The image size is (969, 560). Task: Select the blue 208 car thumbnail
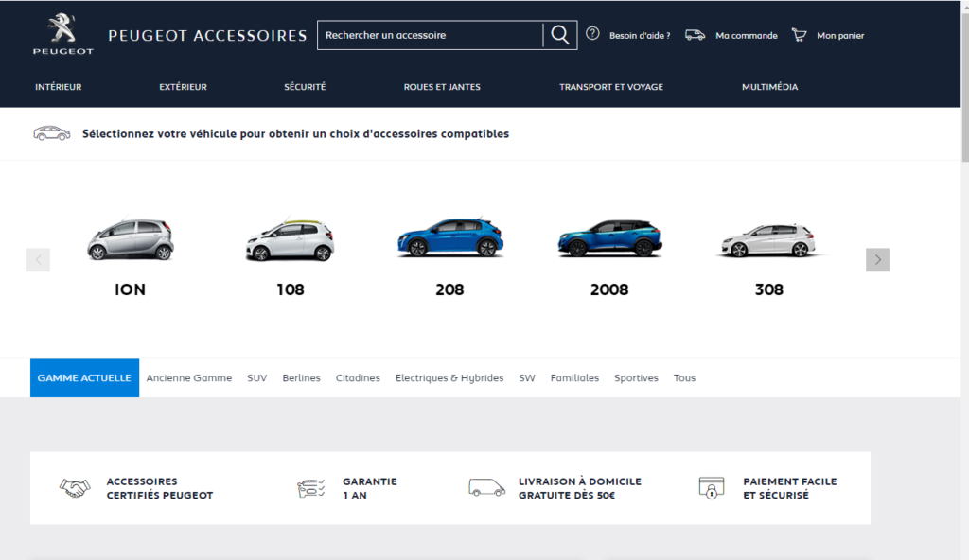click(449, 237)
